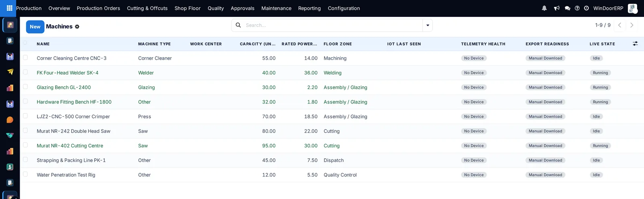The image size is (644, 199).
Task: Sort by the Machine Type column header
Action: (155, 44)
